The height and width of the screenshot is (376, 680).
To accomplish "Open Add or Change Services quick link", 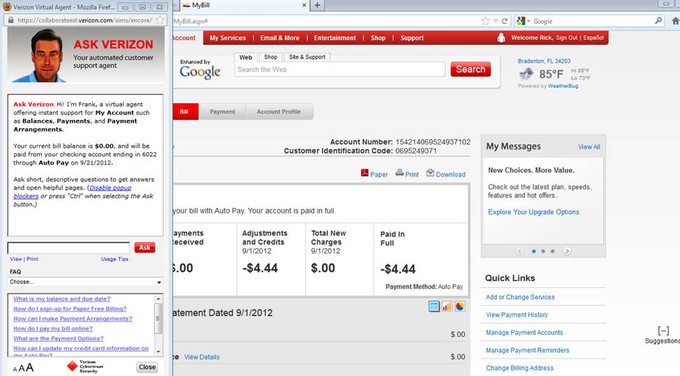I will (x=520, y=297).
